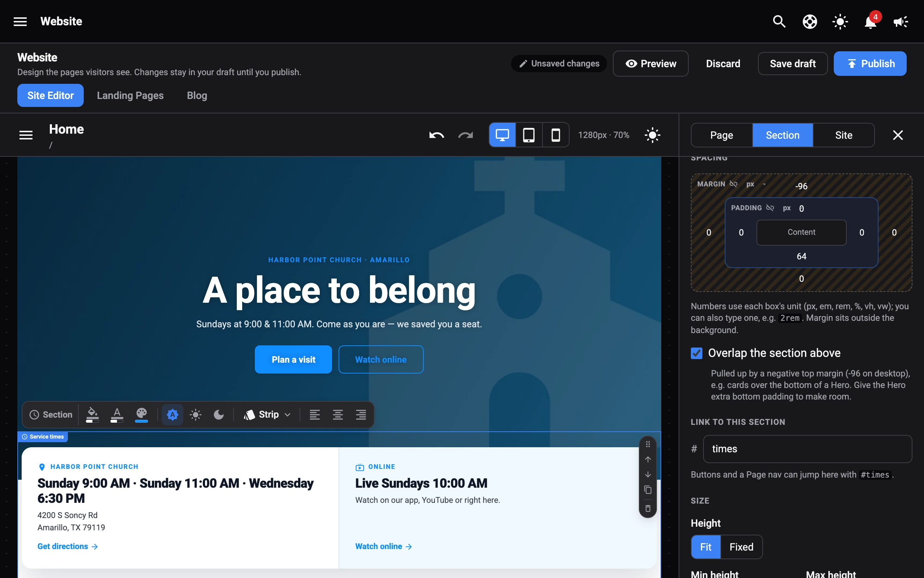Switch to the Landing Pages tab
Image resolution: width=924 pixels, height=578 pixels.
(x=130, y=96)
